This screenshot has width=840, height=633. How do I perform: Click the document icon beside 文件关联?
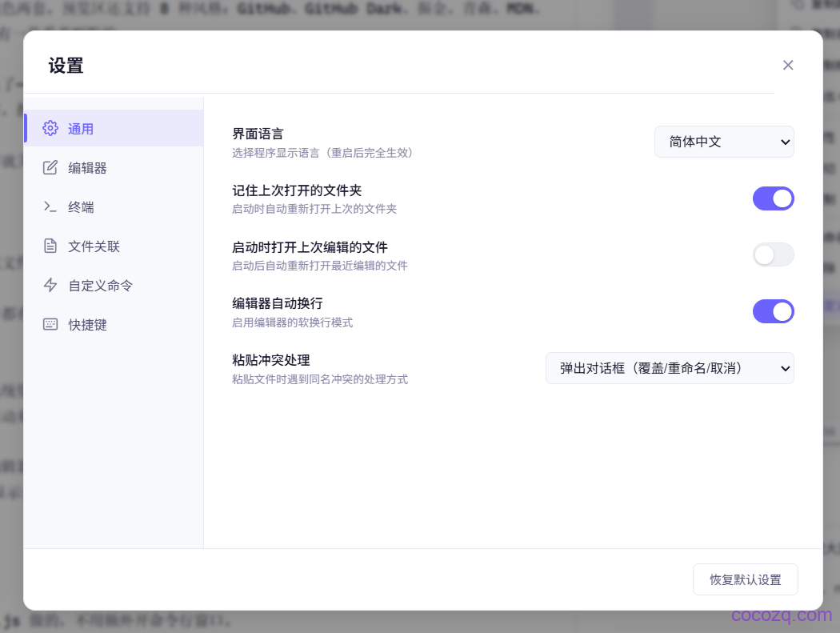click(x=50, y=246)
